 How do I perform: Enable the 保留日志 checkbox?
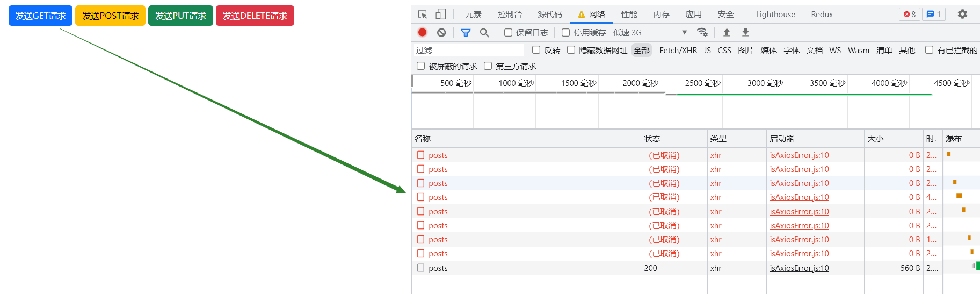click(508, 33)
